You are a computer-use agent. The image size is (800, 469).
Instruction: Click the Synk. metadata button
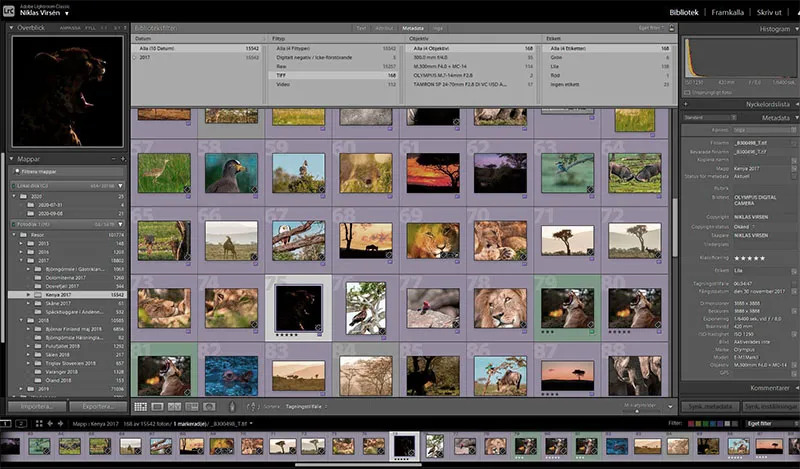710,407
